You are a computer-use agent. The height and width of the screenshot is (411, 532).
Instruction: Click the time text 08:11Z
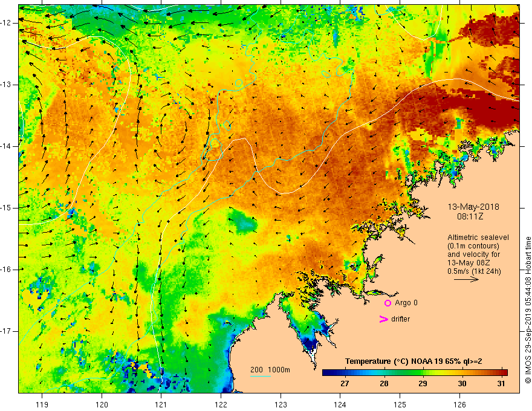tap(470, 216)
